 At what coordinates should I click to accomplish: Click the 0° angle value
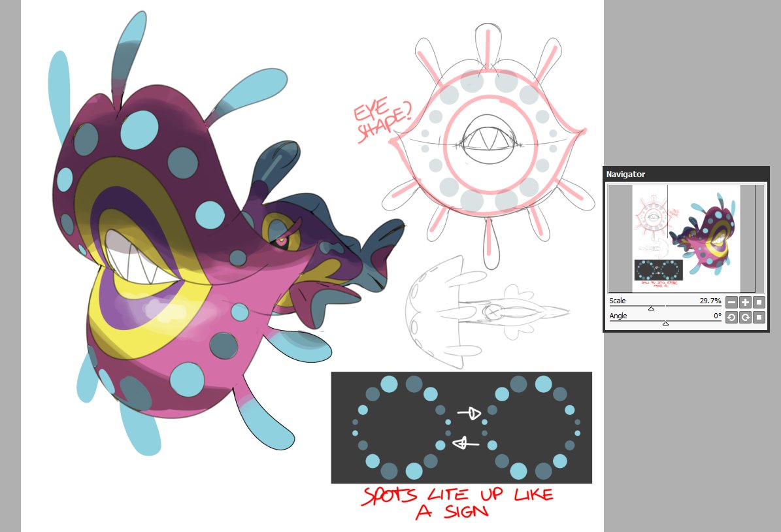tap(717, 315)
